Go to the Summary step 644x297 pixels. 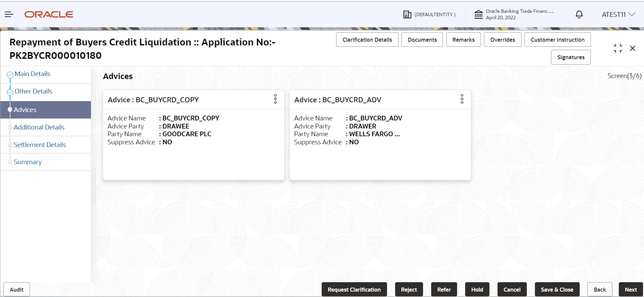(28, 162)
